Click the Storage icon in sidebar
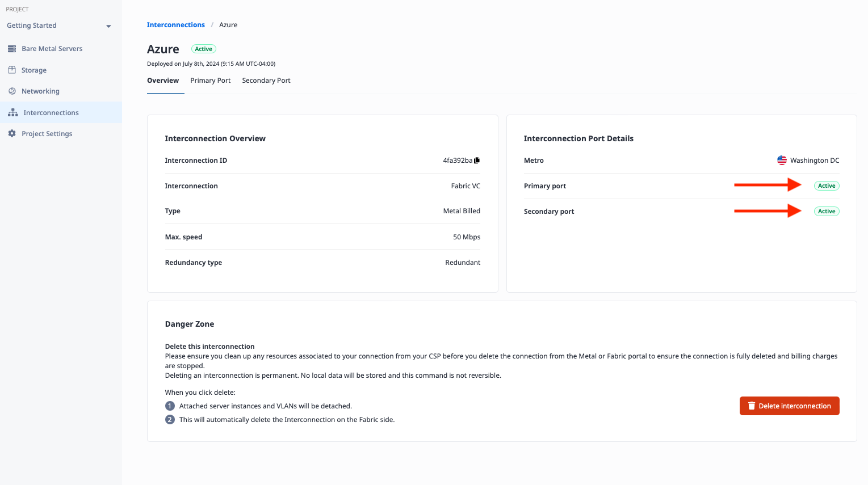The image size is (868, 485). click(12, 70)
